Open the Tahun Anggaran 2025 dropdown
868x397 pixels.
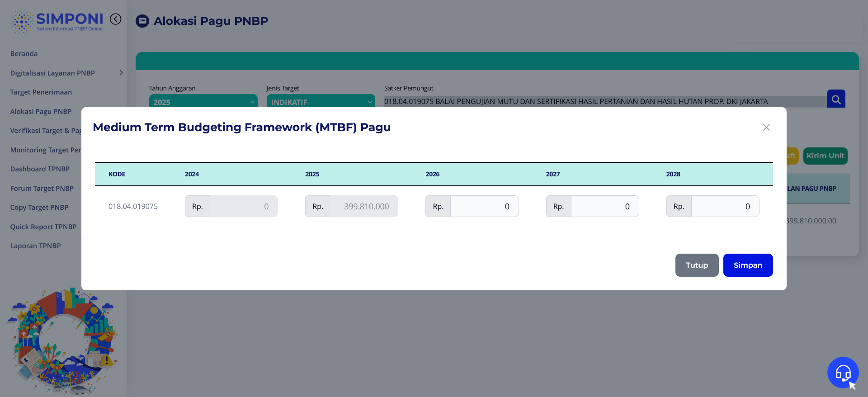pos(203,101)
